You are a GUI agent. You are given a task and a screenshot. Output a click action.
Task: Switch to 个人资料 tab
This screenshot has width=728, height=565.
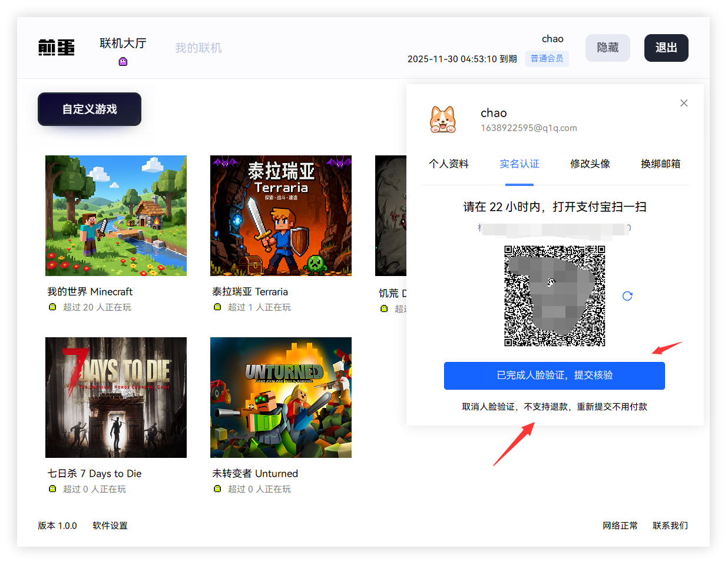(x=449, y=164)
